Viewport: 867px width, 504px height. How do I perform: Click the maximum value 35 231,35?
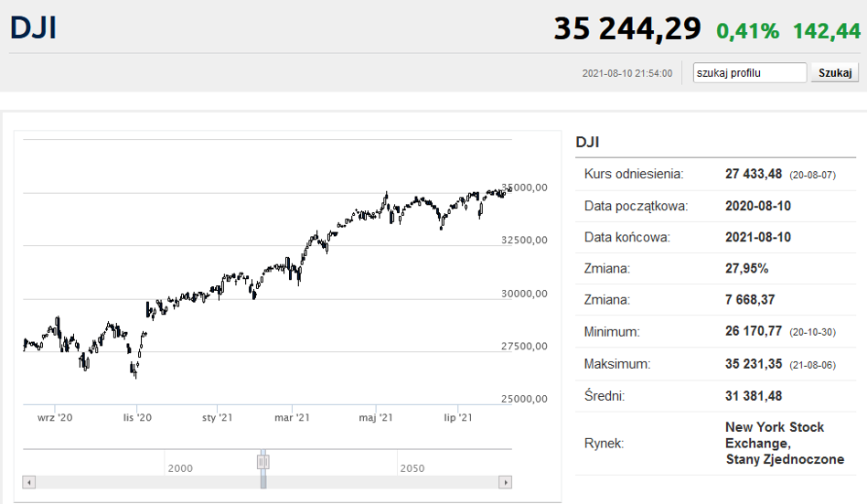tap(754, 364)
